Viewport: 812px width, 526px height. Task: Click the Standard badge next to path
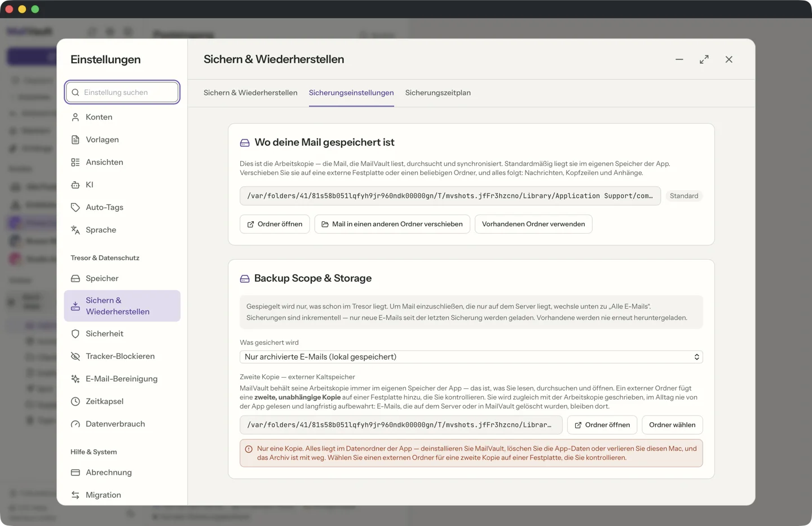[684, 196]
